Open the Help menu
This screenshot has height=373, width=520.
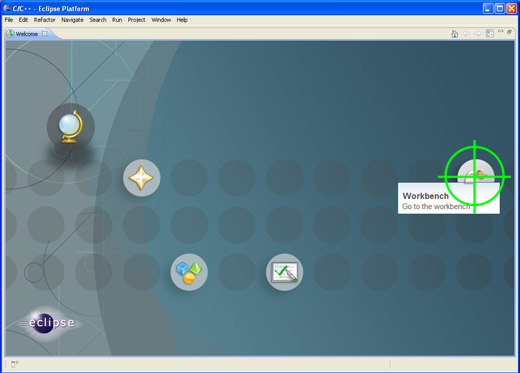point(182,20)
